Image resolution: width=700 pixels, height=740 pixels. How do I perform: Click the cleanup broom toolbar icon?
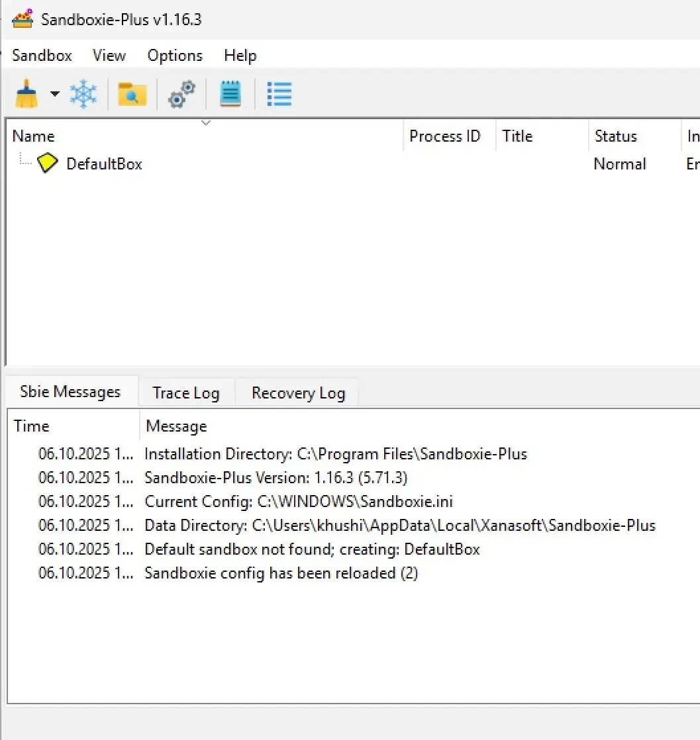(26, 94)
